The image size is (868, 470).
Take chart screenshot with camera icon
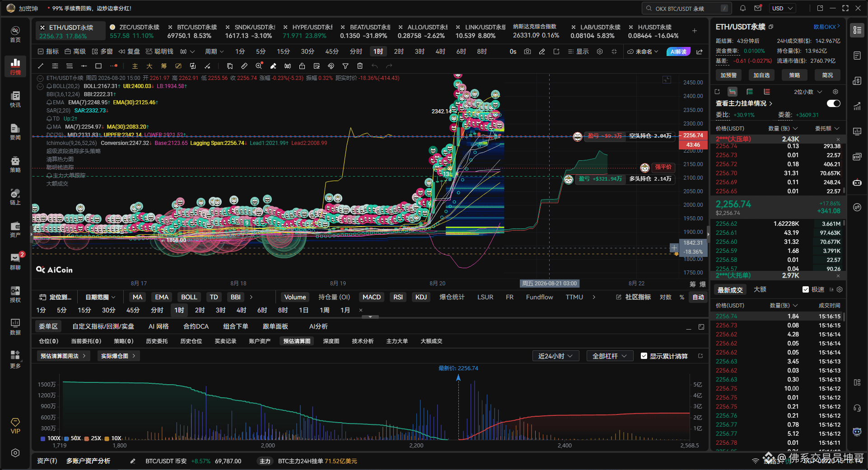click(527, 51)
